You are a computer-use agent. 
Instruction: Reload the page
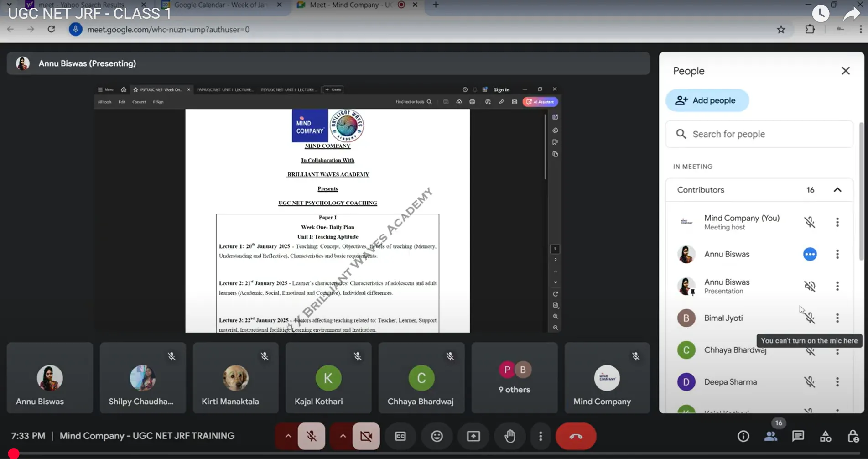click(x=51, y=29)
